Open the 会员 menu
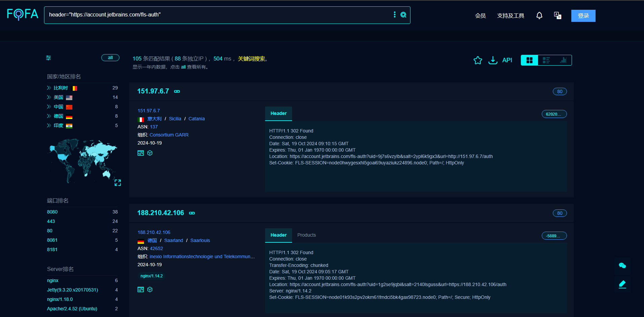 tap(480, 16)
